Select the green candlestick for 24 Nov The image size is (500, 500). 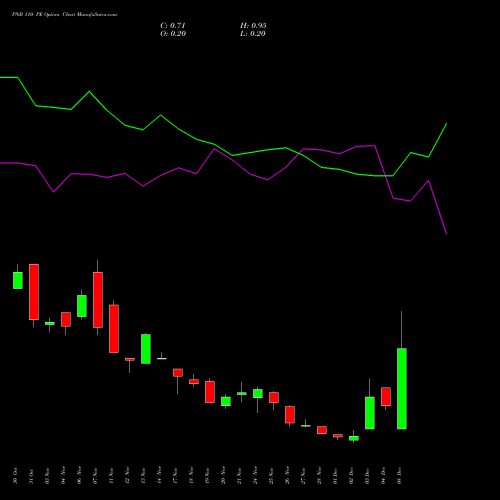(258, 394)
